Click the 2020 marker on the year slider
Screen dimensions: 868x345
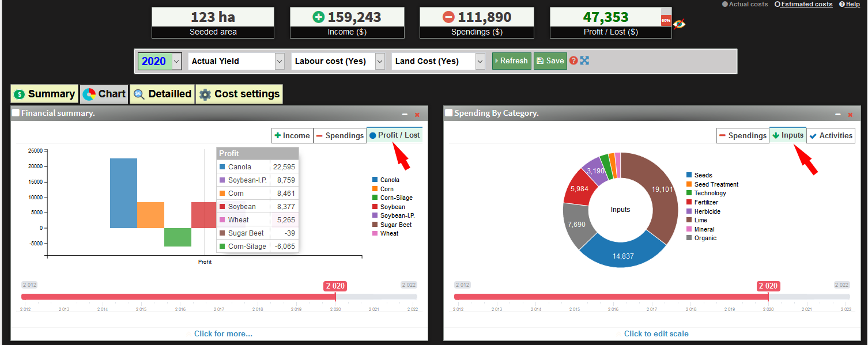pos(768,286)
